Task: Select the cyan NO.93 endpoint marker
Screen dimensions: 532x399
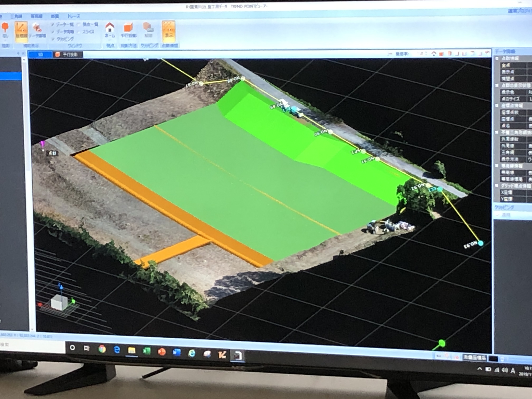Action: tap(481, 243)
